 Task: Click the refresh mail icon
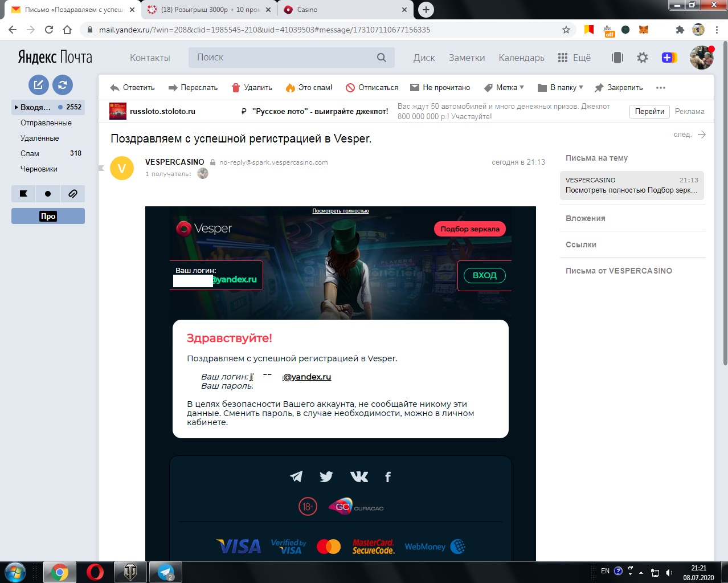(63, 85)
